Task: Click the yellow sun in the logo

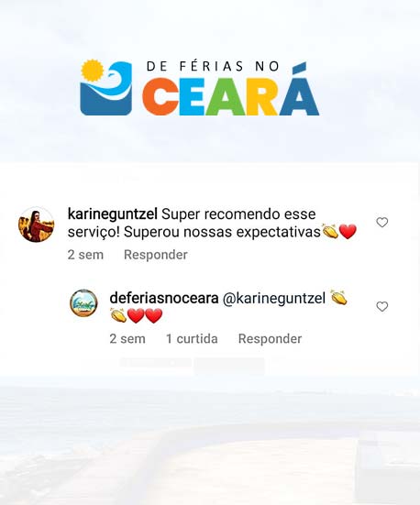Action: point(93,70)
